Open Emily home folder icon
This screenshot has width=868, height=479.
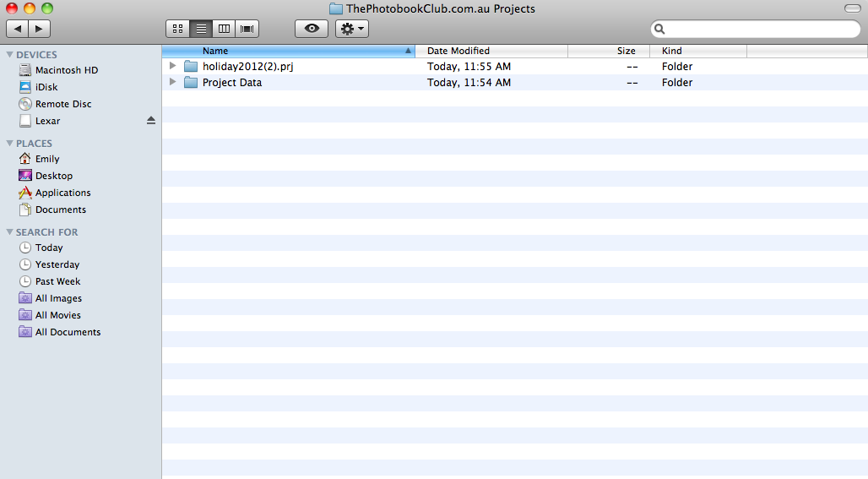coord(25,158)
